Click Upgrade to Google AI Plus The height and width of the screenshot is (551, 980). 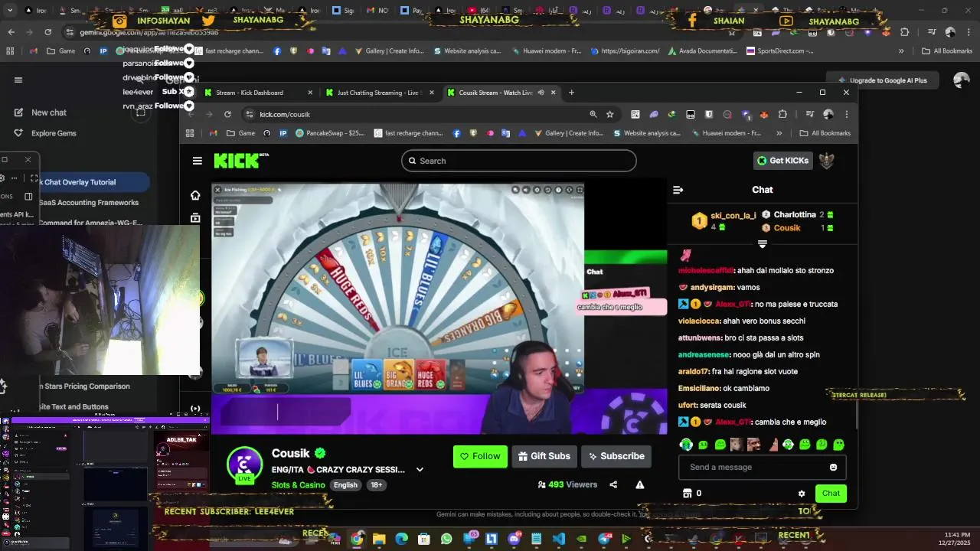[x=882, y=80]
